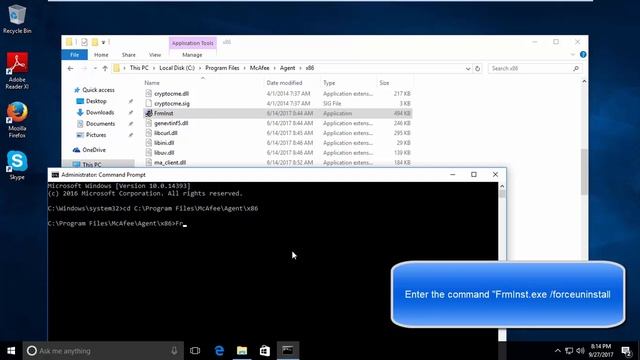640x360 pixels.
Task: Select the FrmInst application file icon
Action: pos(149,113)
